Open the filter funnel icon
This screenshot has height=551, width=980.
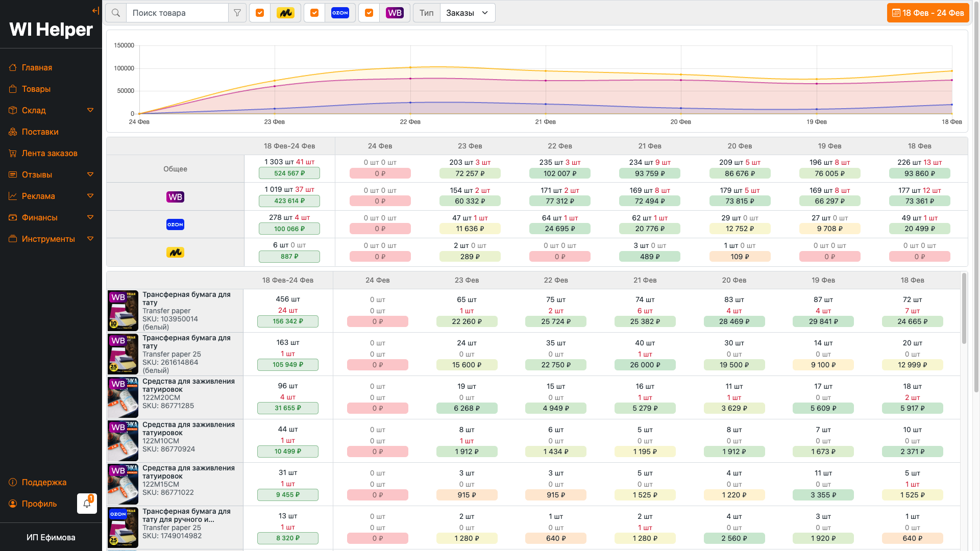coord(237,13)
